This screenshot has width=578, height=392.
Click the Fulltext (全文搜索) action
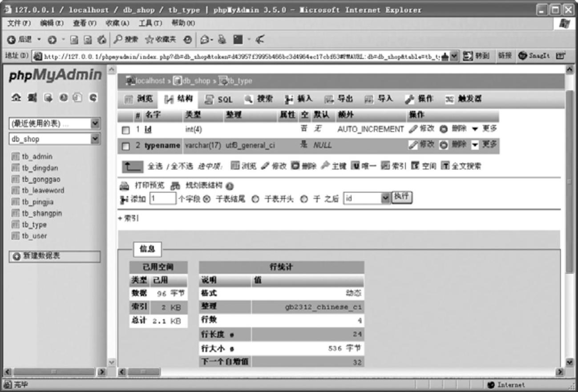460,166
